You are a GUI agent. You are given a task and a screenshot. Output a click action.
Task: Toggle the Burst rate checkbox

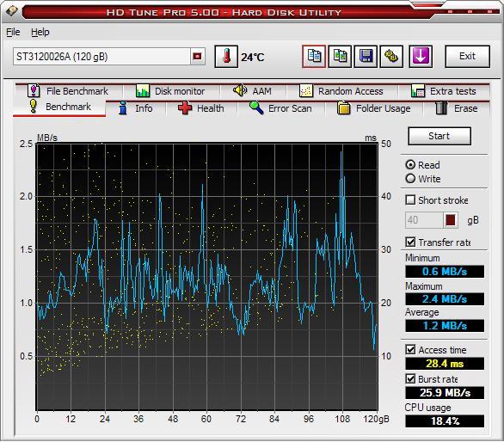click(410, 378)
